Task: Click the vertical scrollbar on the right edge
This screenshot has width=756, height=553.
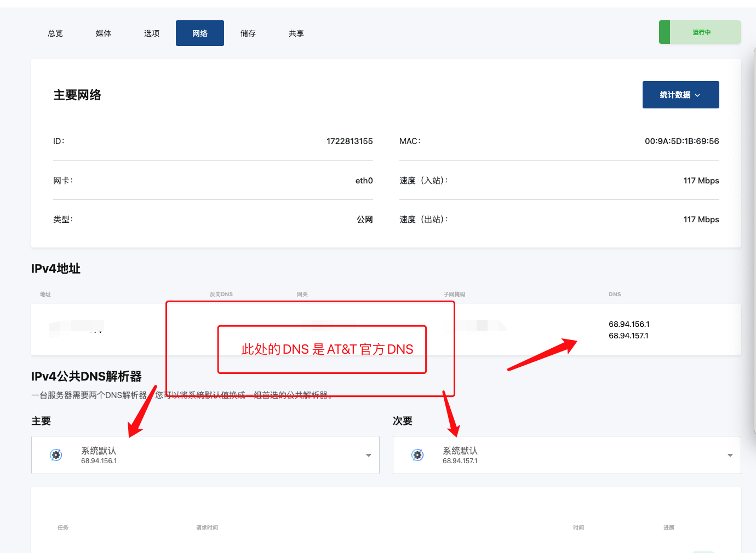Action: pos(754,241)
